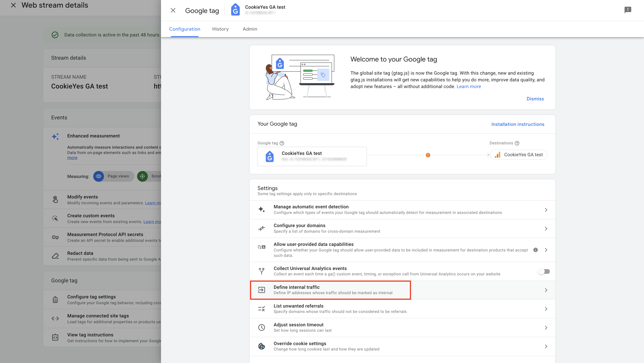Close the Google tag panel
644x363 pixels.
173,11
